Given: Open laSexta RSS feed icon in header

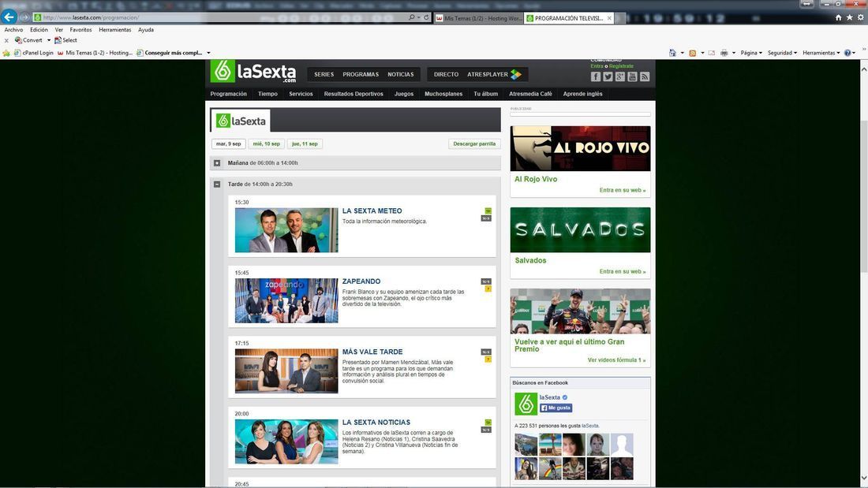Looking at the screenshot, I should point(645,76).
